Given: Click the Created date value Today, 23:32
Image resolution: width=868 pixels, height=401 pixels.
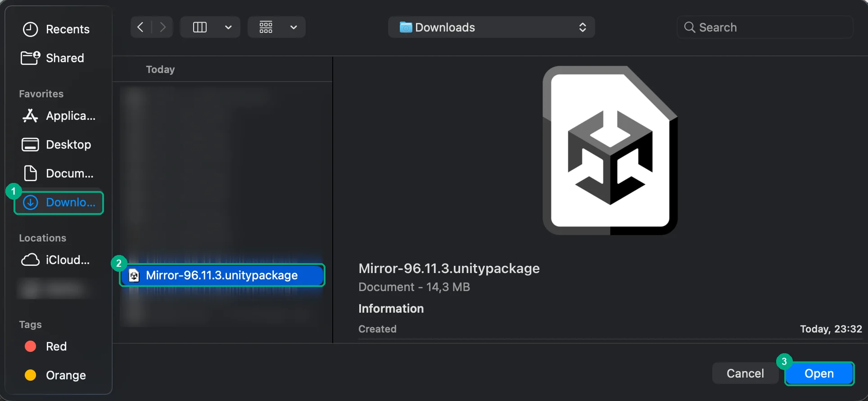Looking at the screenshot, I should click(831, 329).
